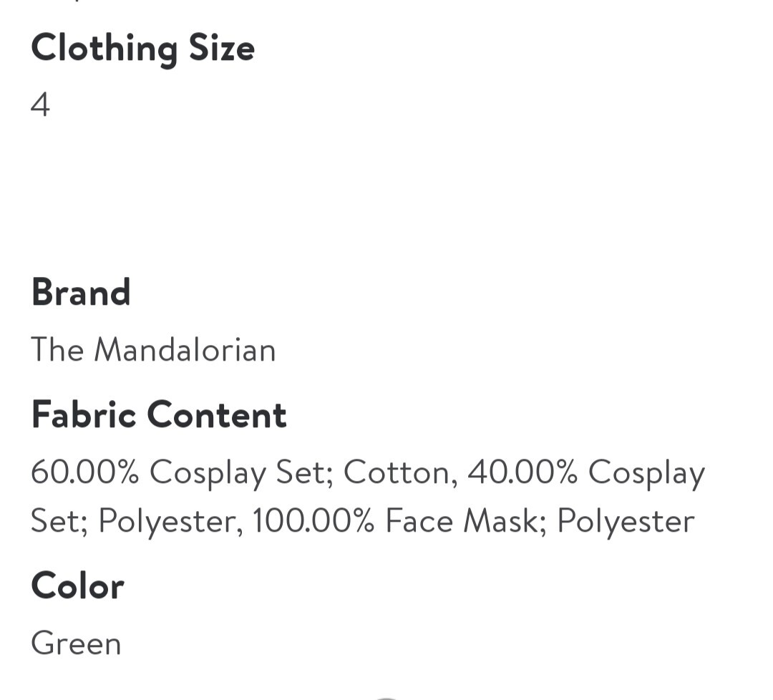The width and height of the screenshot is (773, 700).
Task: Click the word Mandalorian
Action: coord(185,350)
